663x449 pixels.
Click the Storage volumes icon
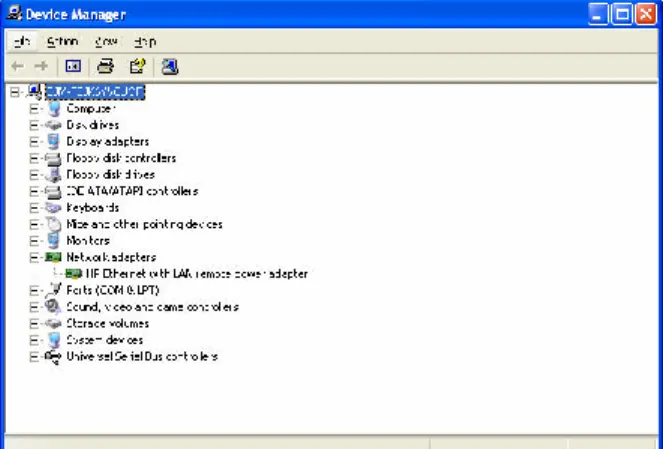point(53,323)
